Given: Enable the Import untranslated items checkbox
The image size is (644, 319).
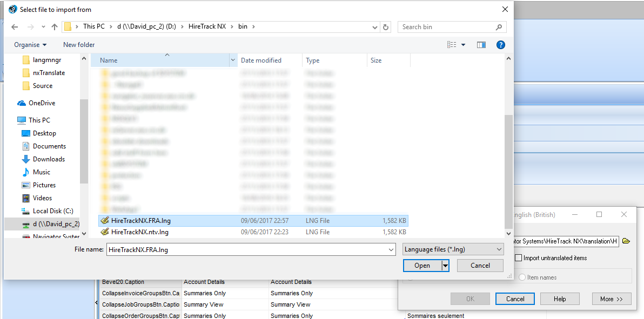Looking at the screenshot, I should click(x=519, y=257).
